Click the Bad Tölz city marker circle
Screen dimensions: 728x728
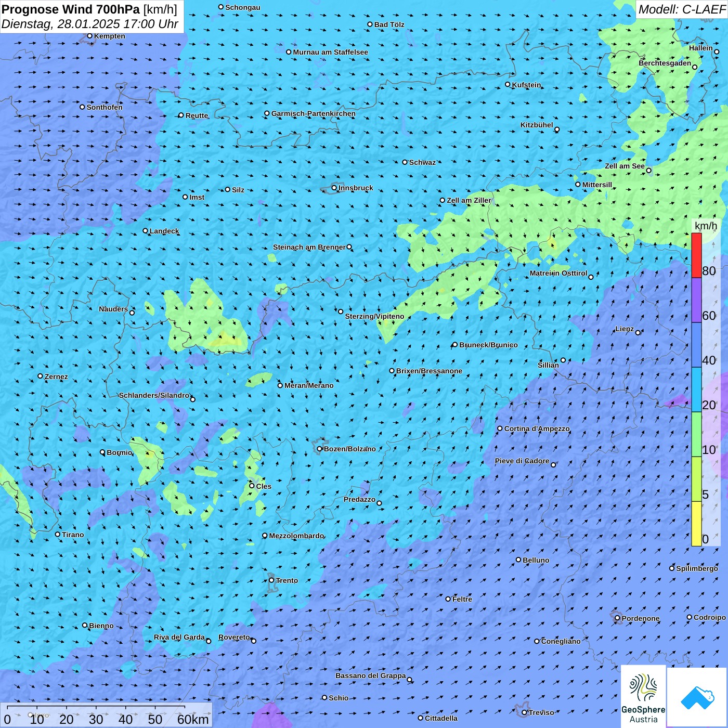click(x=370, y=24)
